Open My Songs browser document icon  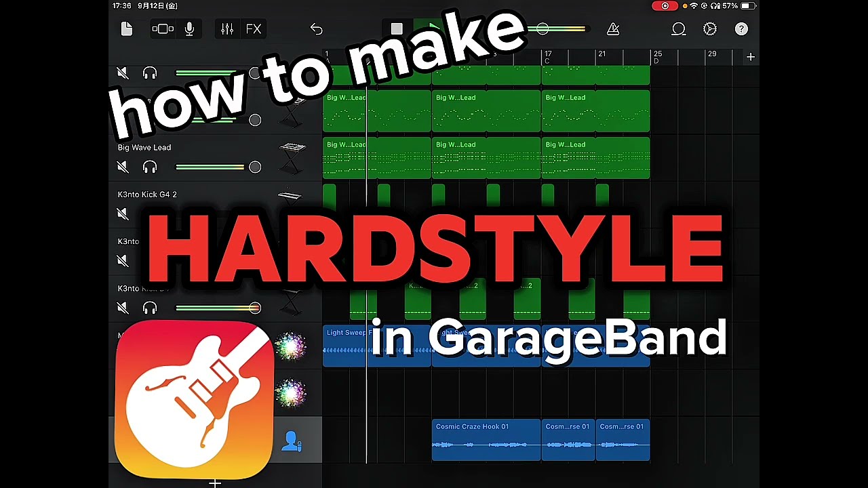(126, 28)
